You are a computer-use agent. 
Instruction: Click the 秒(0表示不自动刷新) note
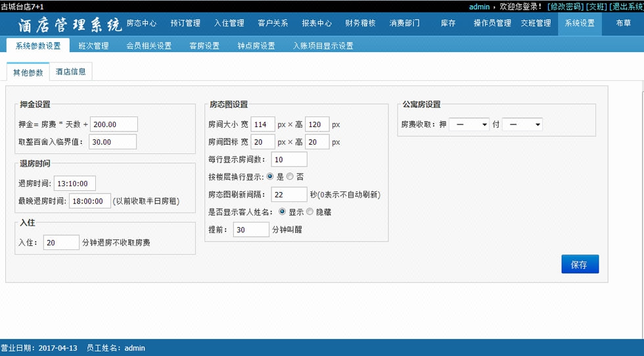tap(346, 194)
